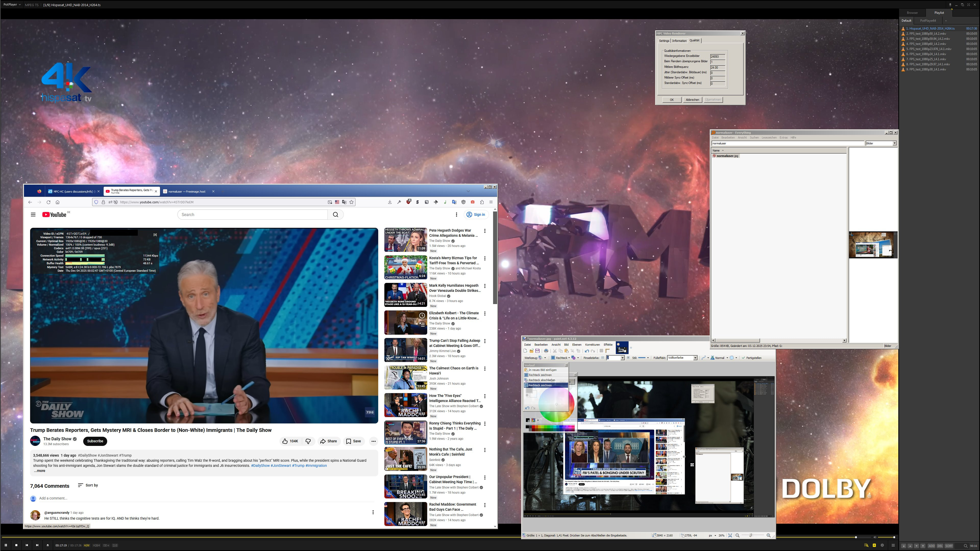Click the YouTube search magnifier button
This screenshot has width=980, height=551.
[x=335, y=215]
